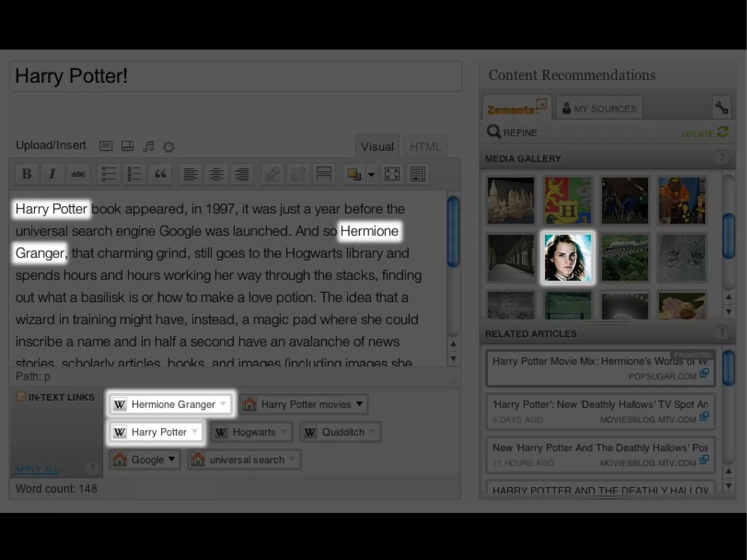
Task: Toggle bold formatting in the editor toolbar
Action: 26,174
